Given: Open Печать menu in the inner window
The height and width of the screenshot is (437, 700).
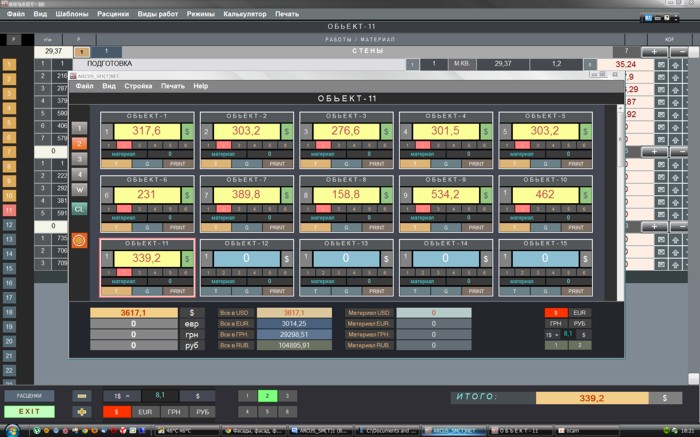Looking at the screenshot, I should coord(173,86).
